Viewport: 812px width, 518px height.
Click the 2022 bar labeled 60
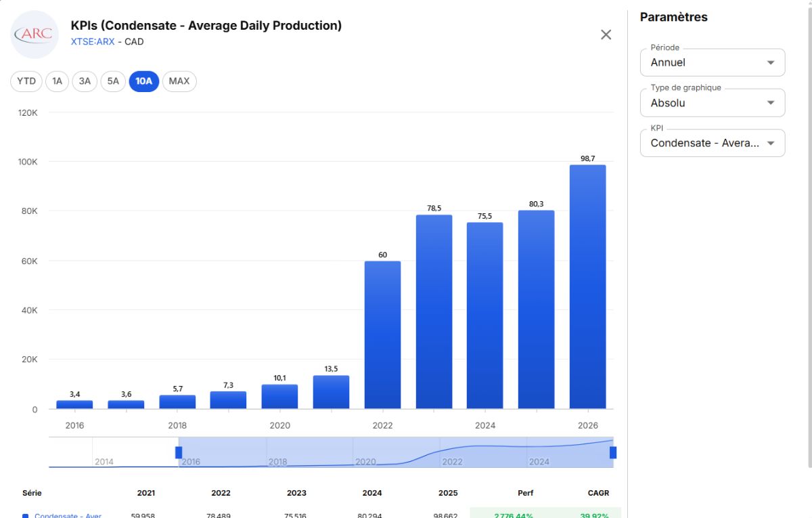pyautogui.click(x=382, y=335)
